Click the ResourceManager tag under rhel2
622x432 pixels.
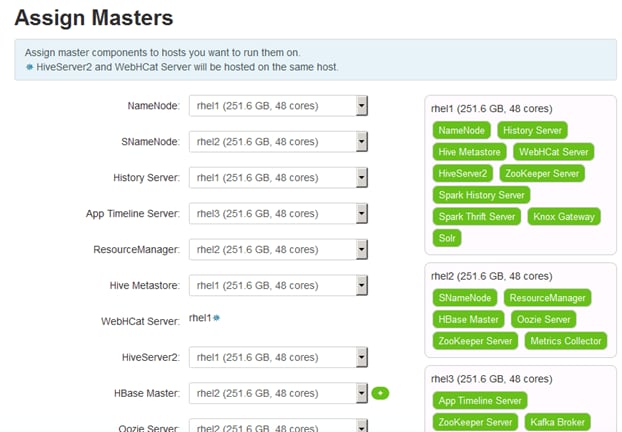[547, 298]
